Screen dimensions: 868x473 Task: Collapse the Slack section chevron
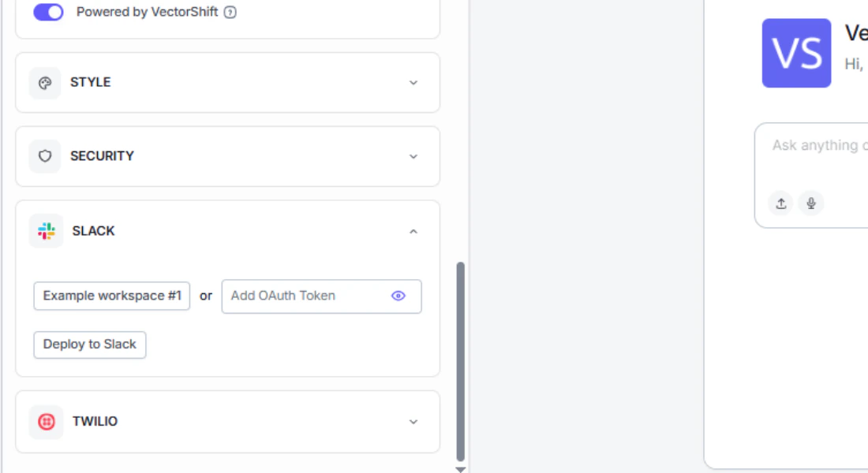(x=413, y=231)
